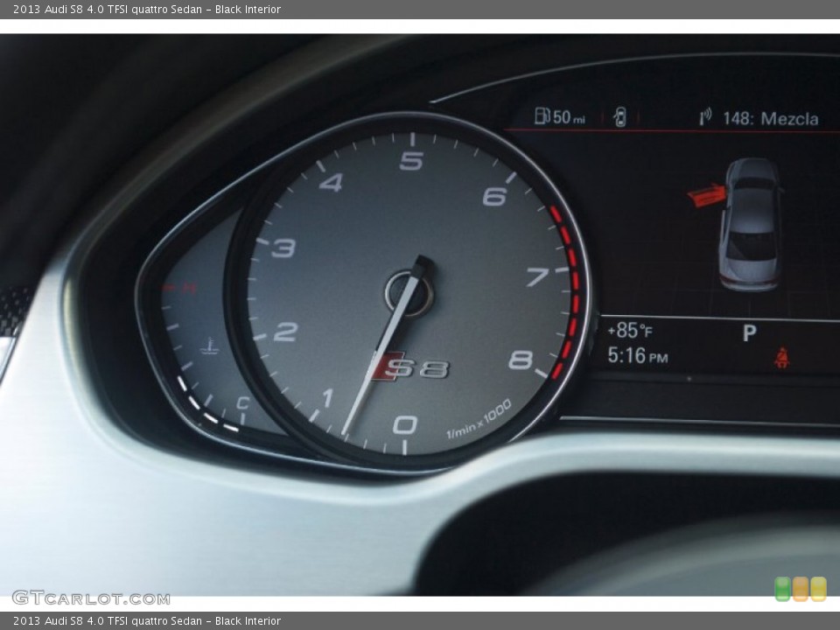Click the '148: Mezcla' station text
The image size is (840, 630).
[770, 118]
